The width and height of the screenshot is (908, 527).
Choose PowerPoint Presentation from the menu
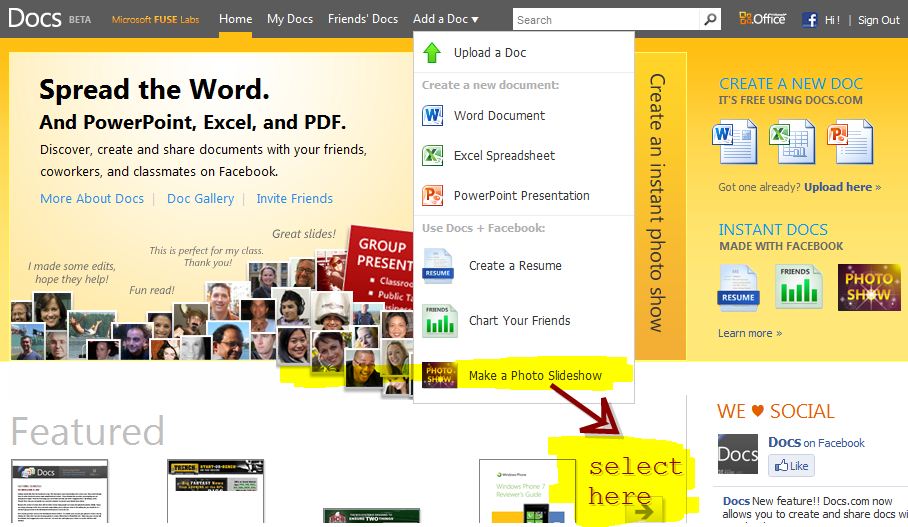click(x=524, y=195)
